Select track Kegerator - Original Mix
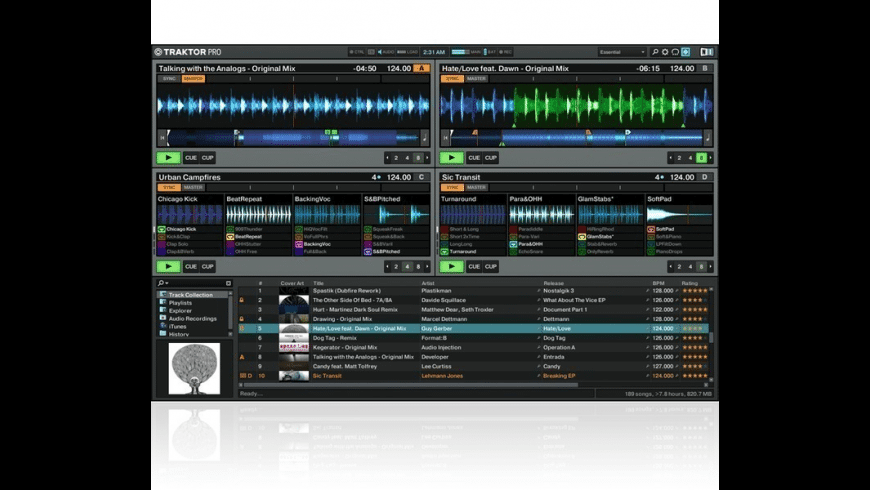The height and width of the screenshot is (490, 870). (x=345, y=347)
